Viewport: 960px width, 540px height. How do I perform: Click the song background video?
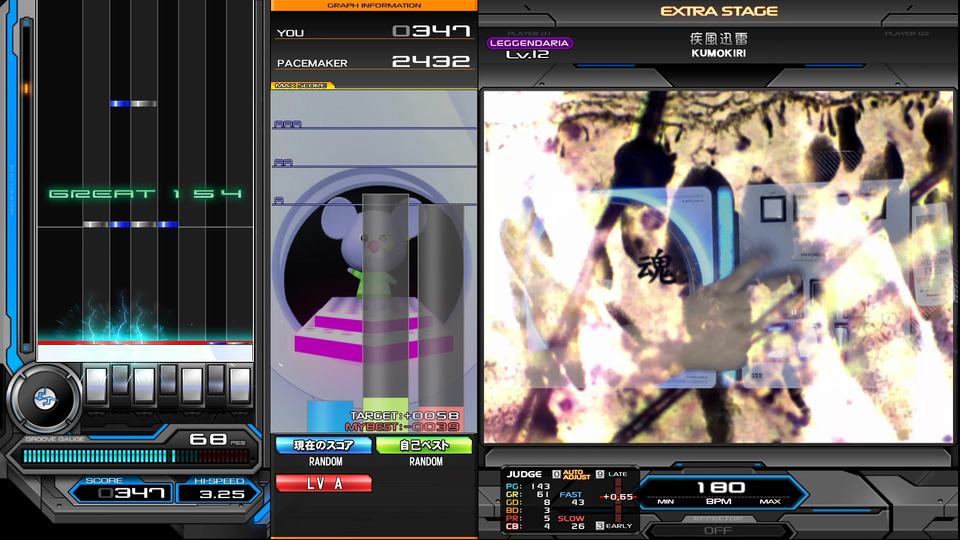(718, 267)
